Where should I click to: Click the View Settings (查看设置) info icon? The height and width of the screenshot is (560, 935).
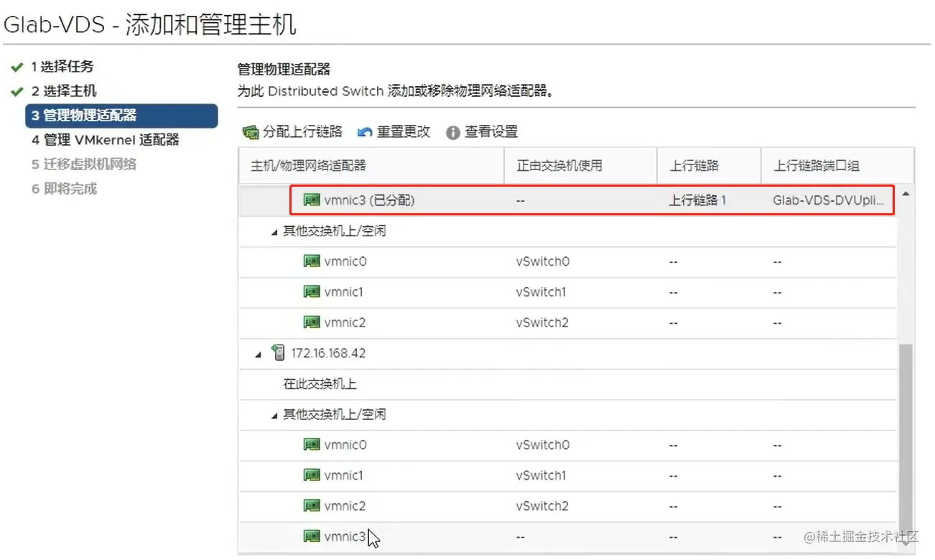452,133
